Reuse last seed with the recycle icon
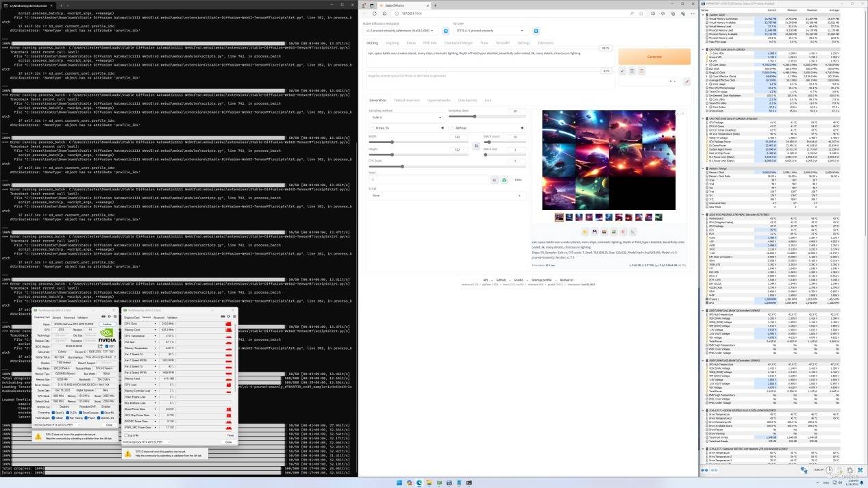 504,180
